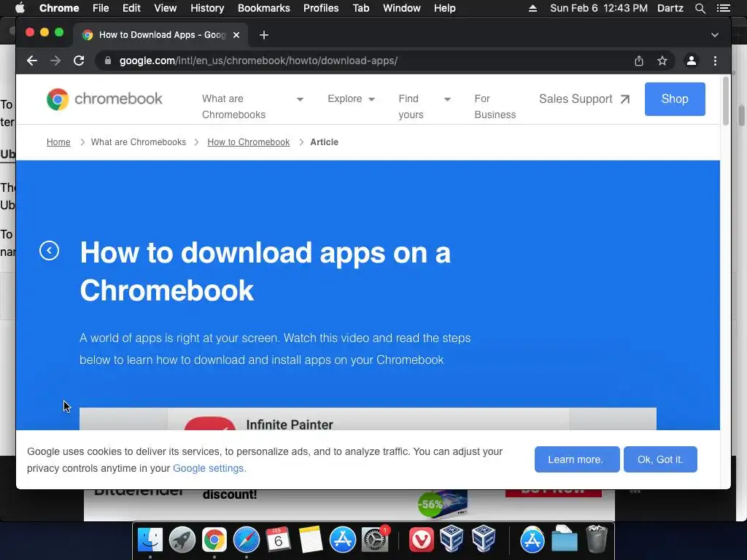Open the Window menu

[402, 8]
